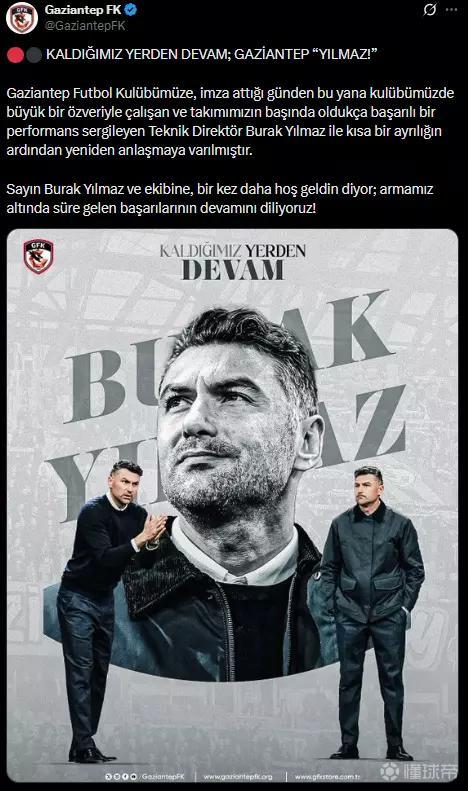Open the Grok explain-post icon

[x=430, y=10]
